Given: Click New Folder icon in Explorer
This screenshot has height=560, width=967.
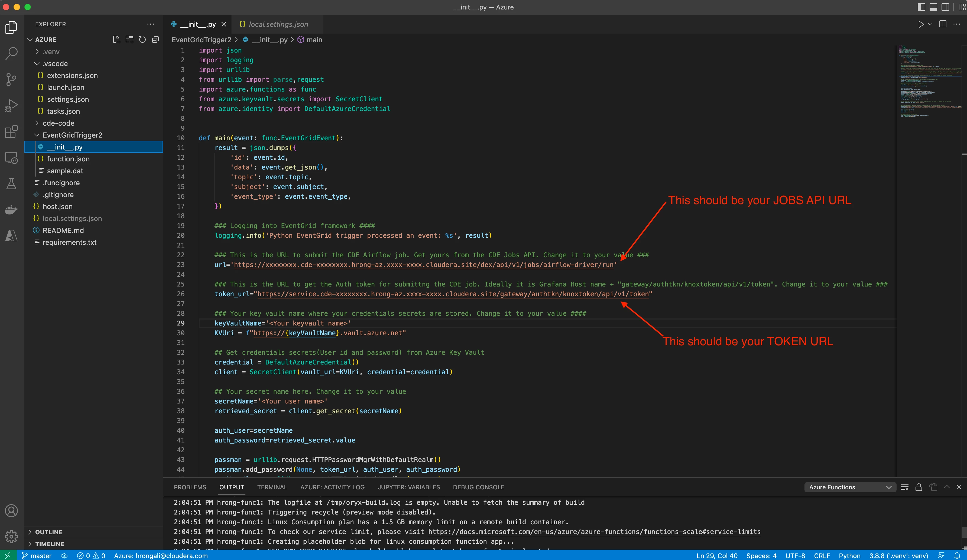Looking at the screenshot, I should (x=130, y=40).
